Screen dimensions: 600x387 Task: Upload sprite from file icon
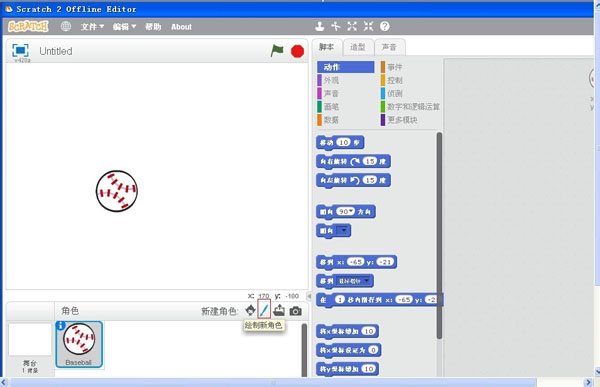click(279, 310)
